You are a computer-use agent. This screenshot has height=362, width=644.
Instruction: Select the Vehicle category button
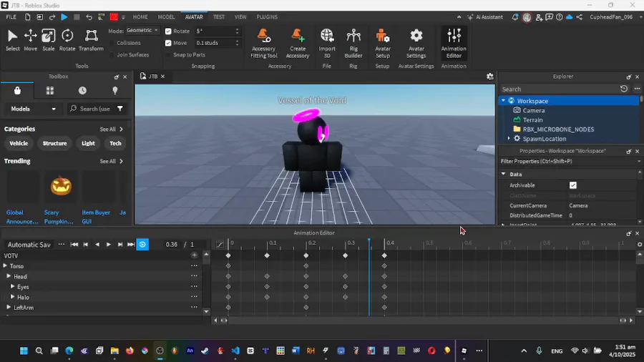[19, 143]
